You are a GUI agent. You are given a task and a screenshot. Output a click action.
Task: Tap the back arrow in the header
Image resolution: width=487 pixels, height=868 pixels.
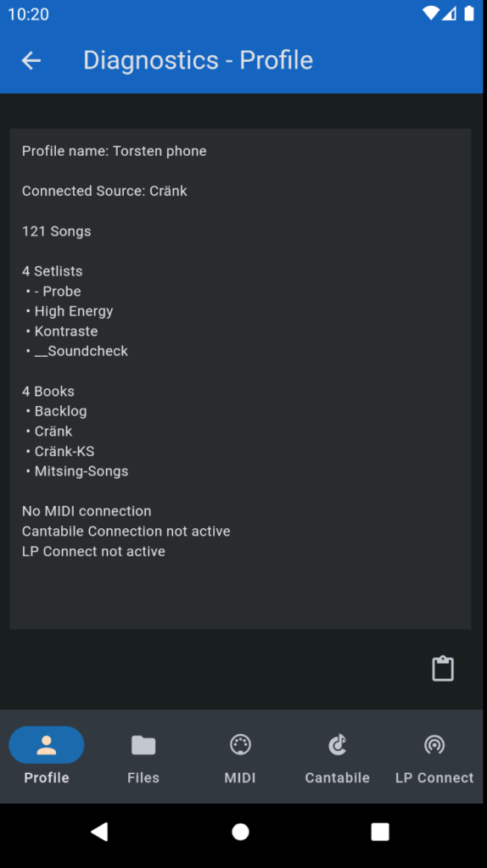point(31,60)
